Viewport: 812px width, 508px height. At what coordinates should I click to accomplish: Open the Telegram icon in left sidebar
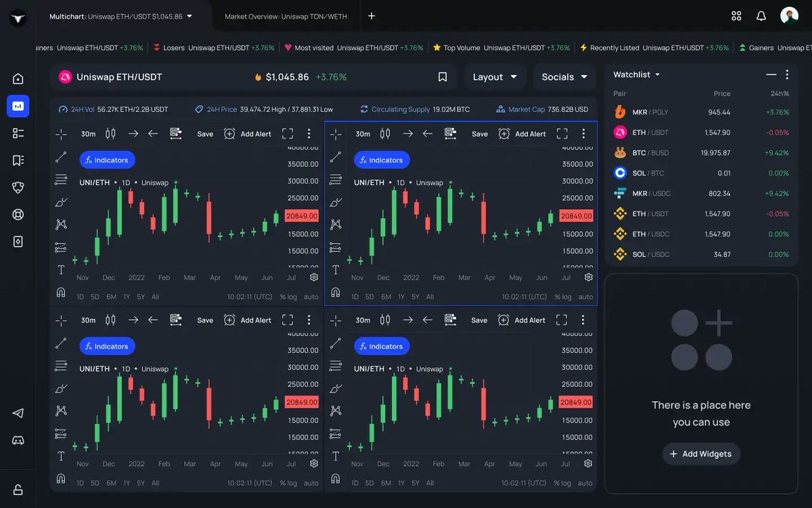coord(18,413)
